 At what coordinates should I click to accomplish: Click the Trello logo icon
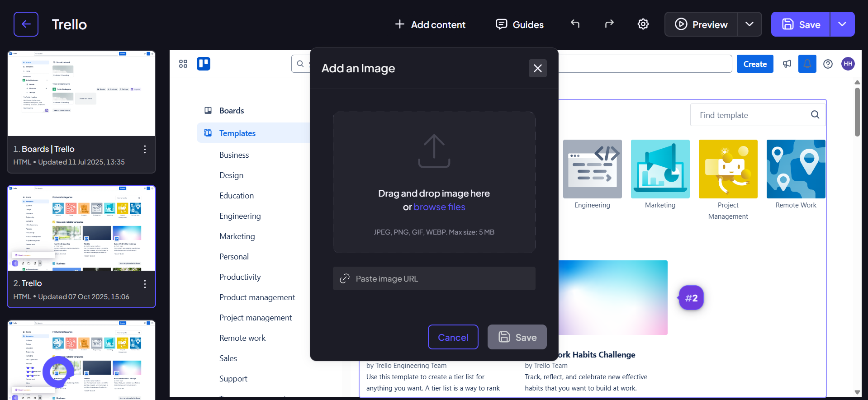204,64
